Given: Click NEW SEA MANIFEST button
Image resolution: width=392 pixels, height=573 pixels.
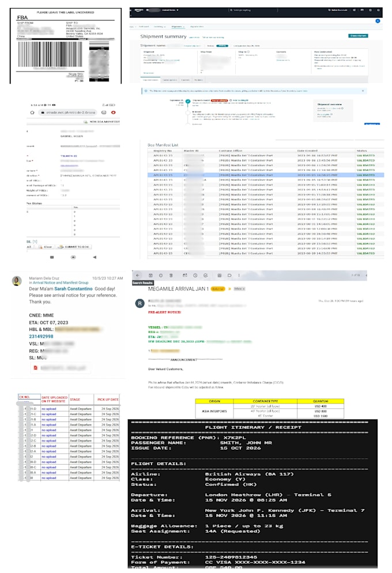Looking at the screenshot, I should pyautogui.click(x=102, y=122).
